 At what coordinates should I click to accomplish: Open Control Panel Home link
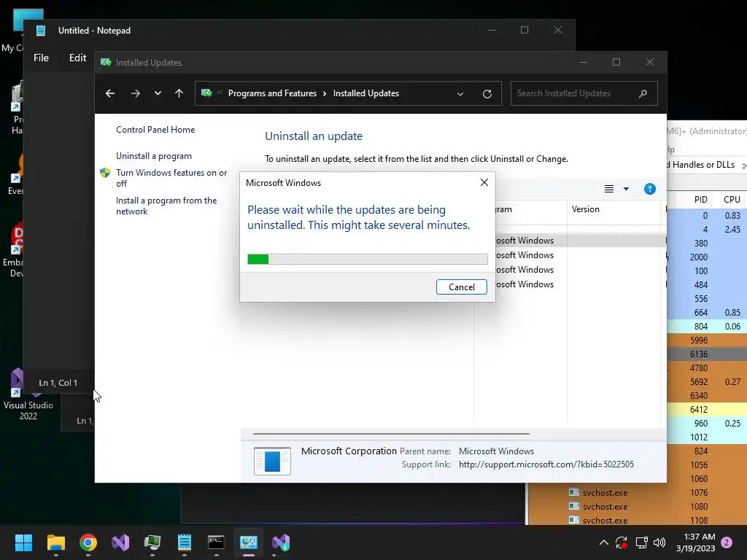[155, 130]
